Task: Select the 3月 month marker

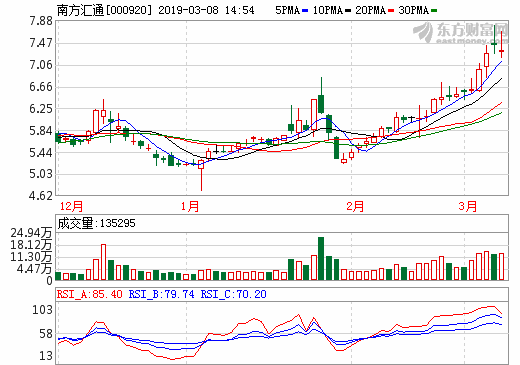Action: pyautogui.click(x=468, y=206)
